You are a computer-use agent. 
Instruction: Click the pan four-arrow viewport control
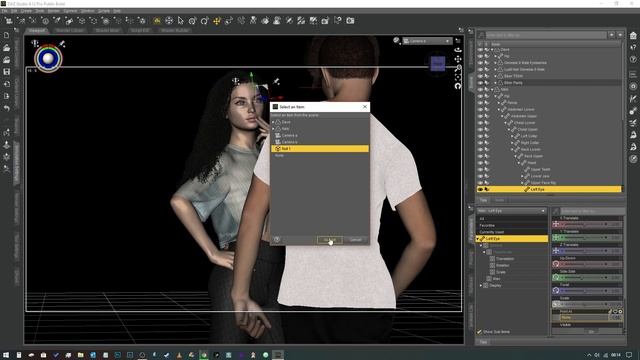pos(458,59)
